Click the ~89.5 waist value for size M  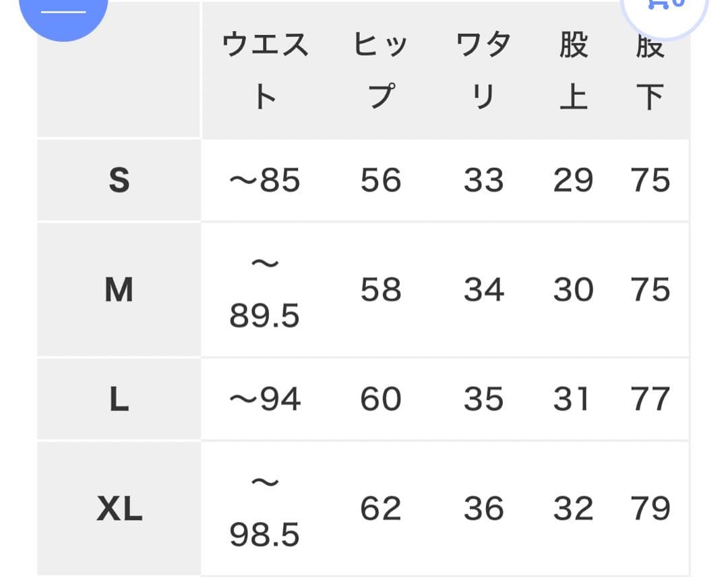pos(265,290)
